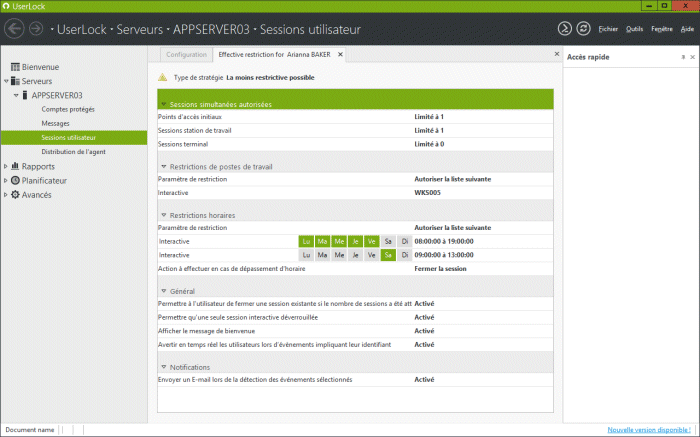Select Bienvenue in the tree
The height and width of the screenshot is (437, 700).
(40, 67)
